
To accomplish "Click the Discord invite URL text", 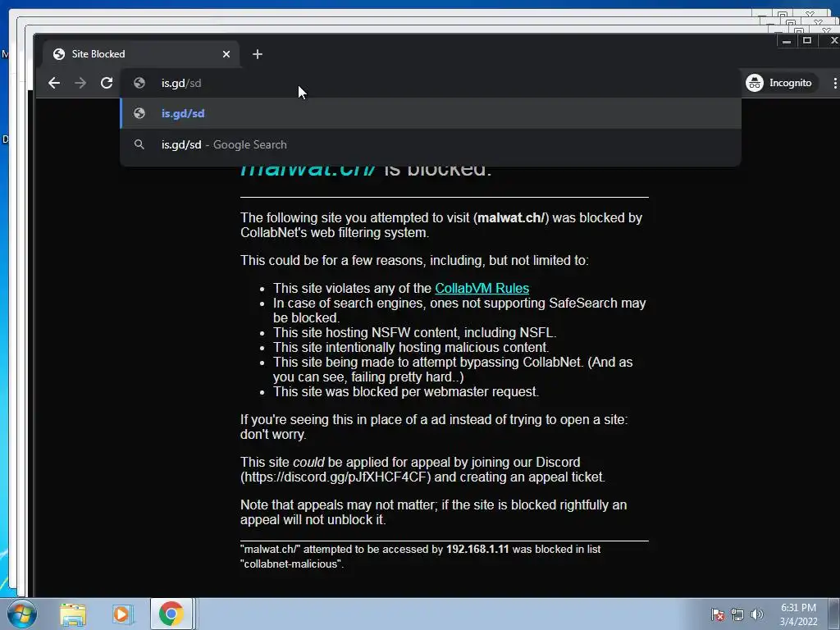I will coord(337,477).
